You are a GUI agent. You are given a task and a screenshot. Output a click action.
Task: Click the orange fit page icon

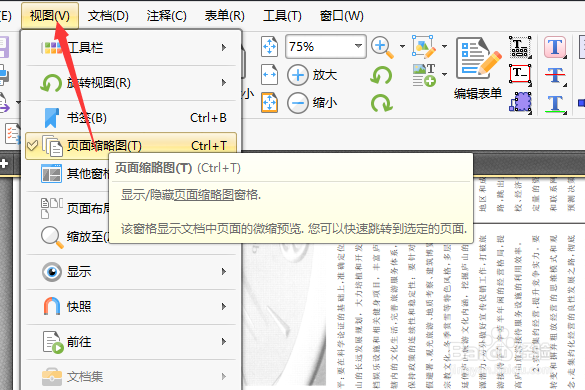[269, 103]
